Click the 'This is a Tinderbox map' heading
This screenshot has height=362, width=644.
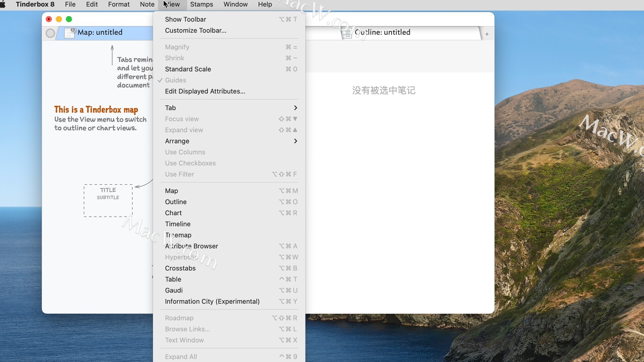click(x=96, y=110)
